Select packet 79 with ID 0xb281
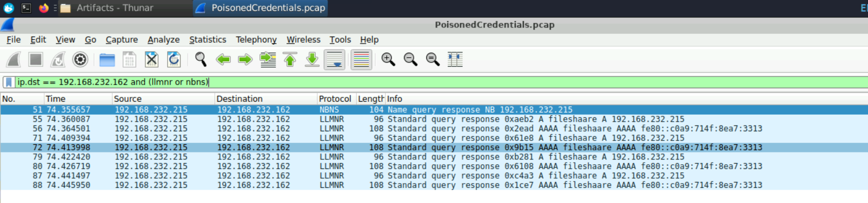The image size is (868, 203). (x=434, y=157)
